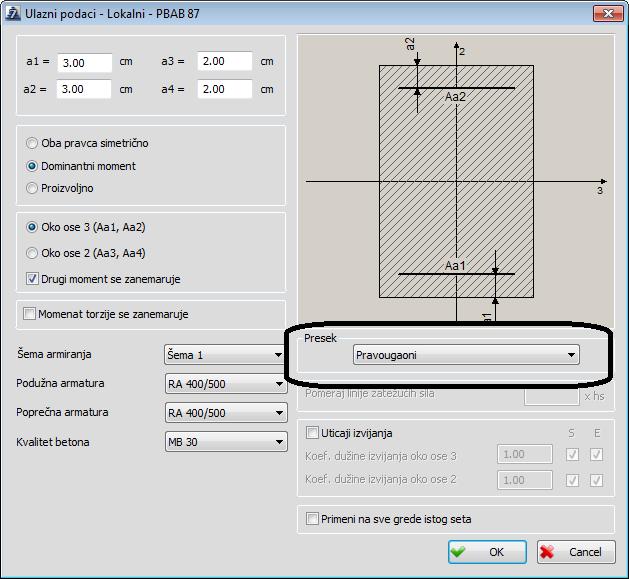
Task: Close the Ulazni podaci dialog window
Action: [608, 14]
